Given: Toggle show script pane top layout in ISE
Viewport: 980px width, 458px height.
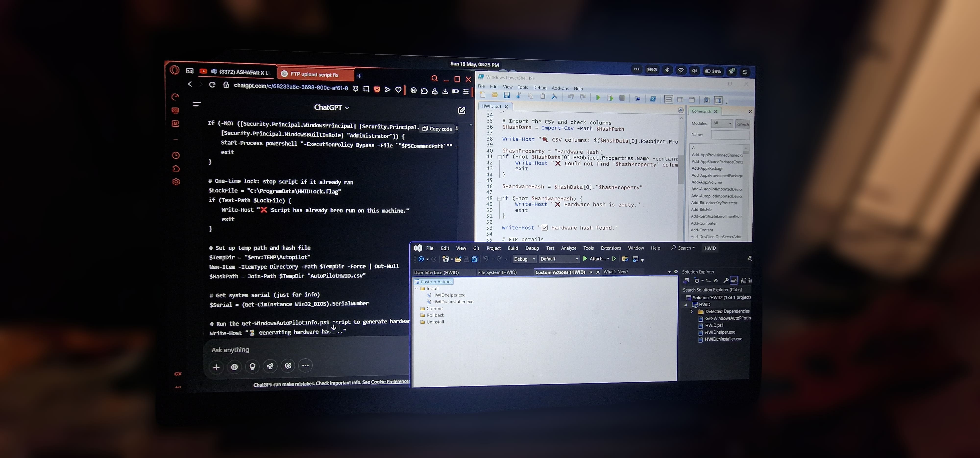Looking at the screenshot, I should coord(668,99).
